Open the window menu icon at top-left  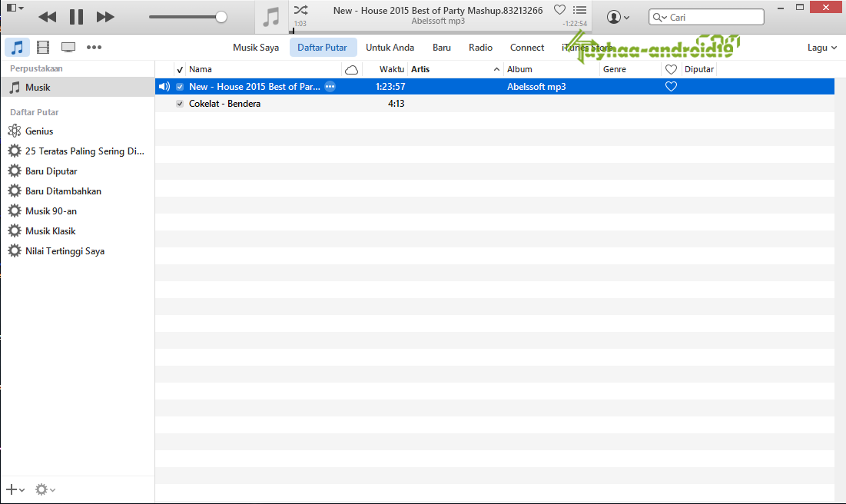[15, 8]
